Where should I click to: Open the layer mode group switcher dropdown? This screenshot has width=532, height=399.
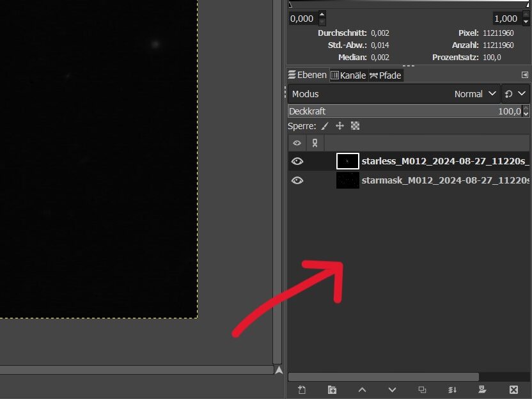click(x=515, y=94)
